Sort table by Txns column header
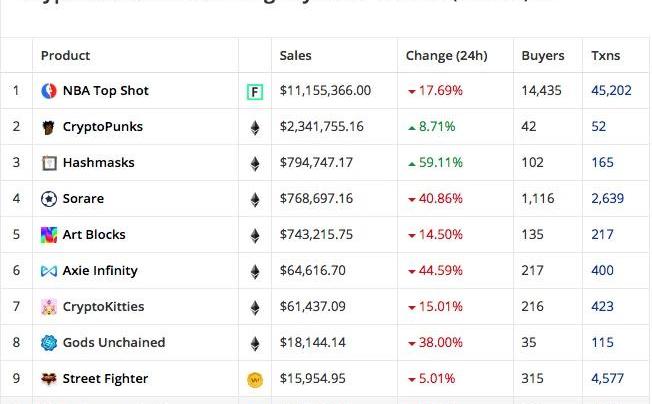The width and height of the screenshot is (652, 404). pyautogui.click(x=605, y=56)
